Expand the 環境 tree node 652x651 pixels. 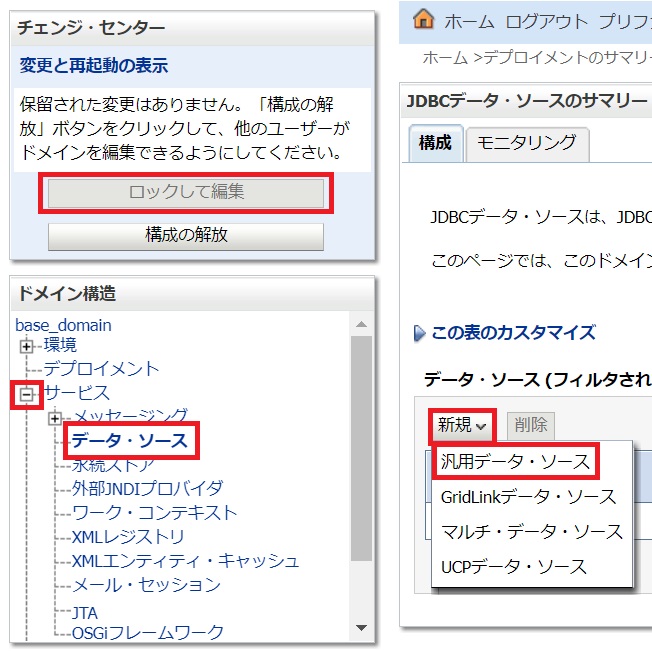[x=27, y=345]
